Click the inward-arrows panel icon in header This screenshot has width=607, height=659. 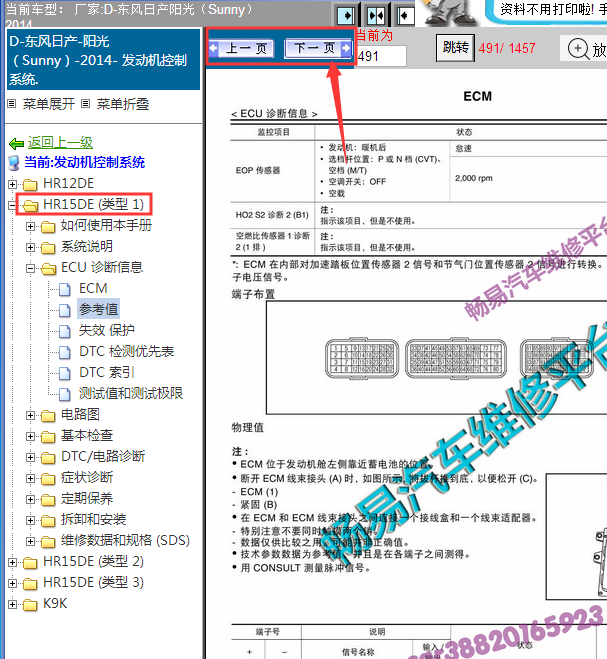tap(376, 16)
